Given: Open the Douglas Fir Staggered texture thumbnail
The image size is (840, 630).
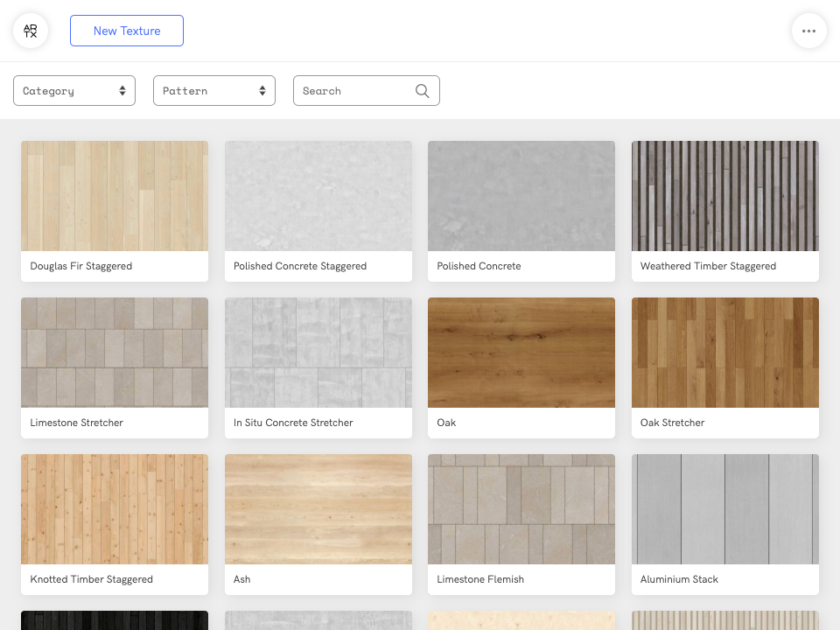Looking at the screenshot, I should tap(115, 196).
